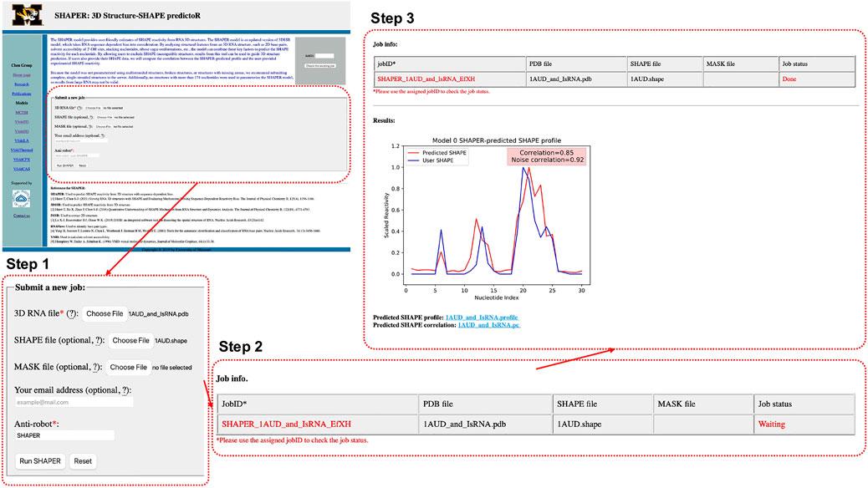
Task: Choose File for MASK file in enlarged form
Action: coord(129,368)
